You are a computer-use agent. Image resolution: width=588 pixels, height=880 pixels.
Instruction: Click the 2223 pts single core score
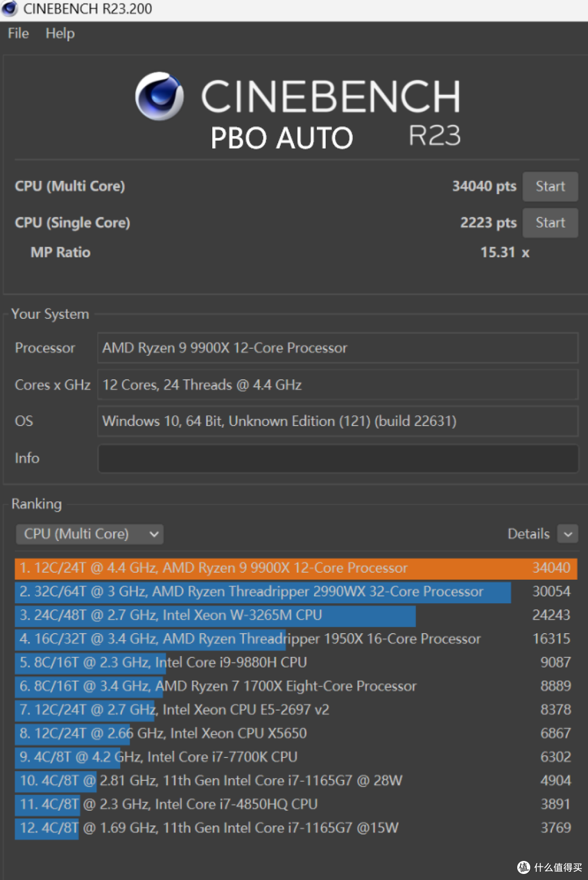coord(488,222)
